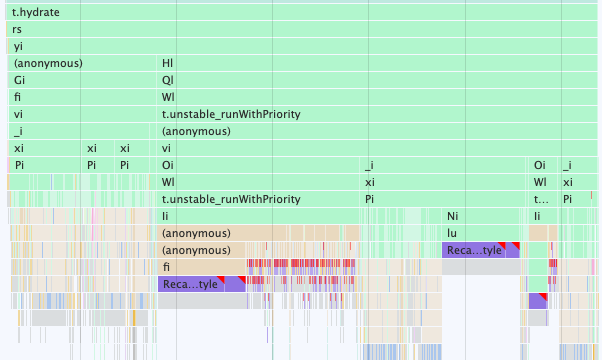
Task: Click the small purple block below narrow Ii
Action: [538, 301]
